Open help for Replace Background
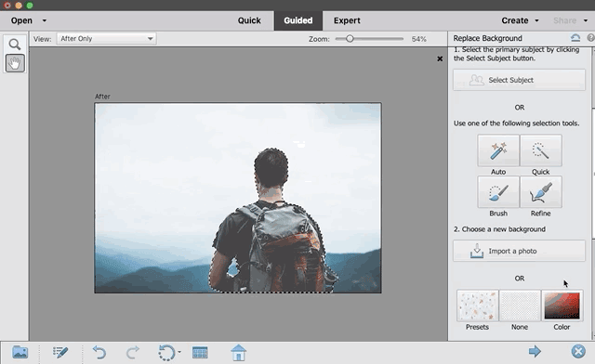The image size is (595, 364). pos(591,38)
